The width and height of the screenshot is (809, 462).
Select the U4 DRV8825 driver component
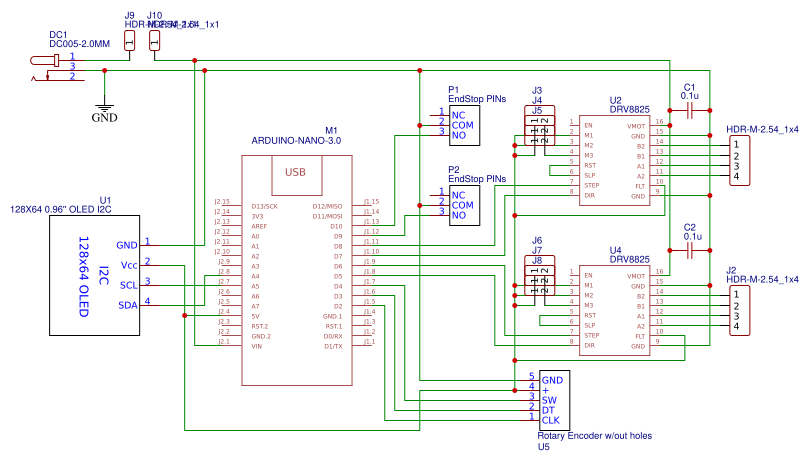pos(614,310)
